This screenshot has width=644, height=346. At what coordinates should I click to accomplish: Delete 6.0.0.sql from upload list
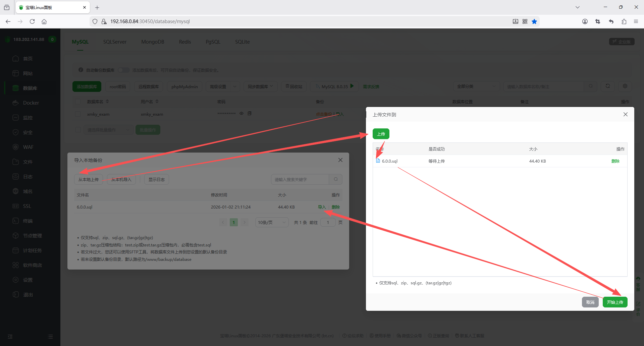tap(615, 161)
